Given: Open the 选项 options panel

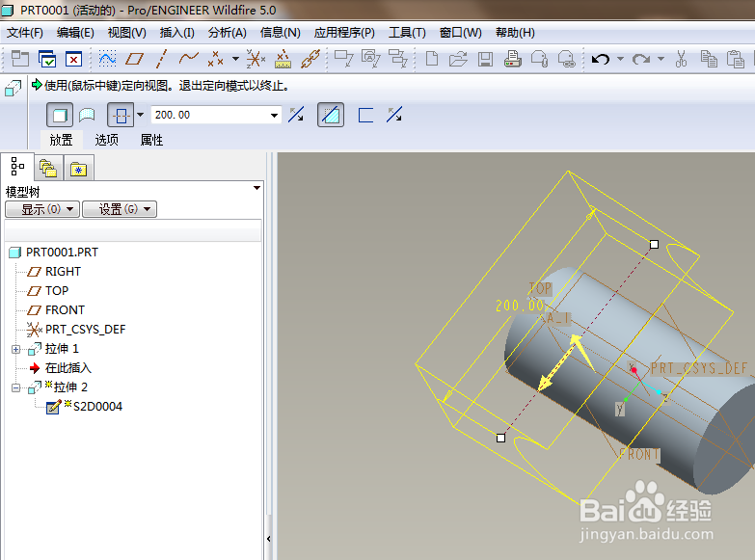Looking at the screenshot, I should tap(106, 140).
